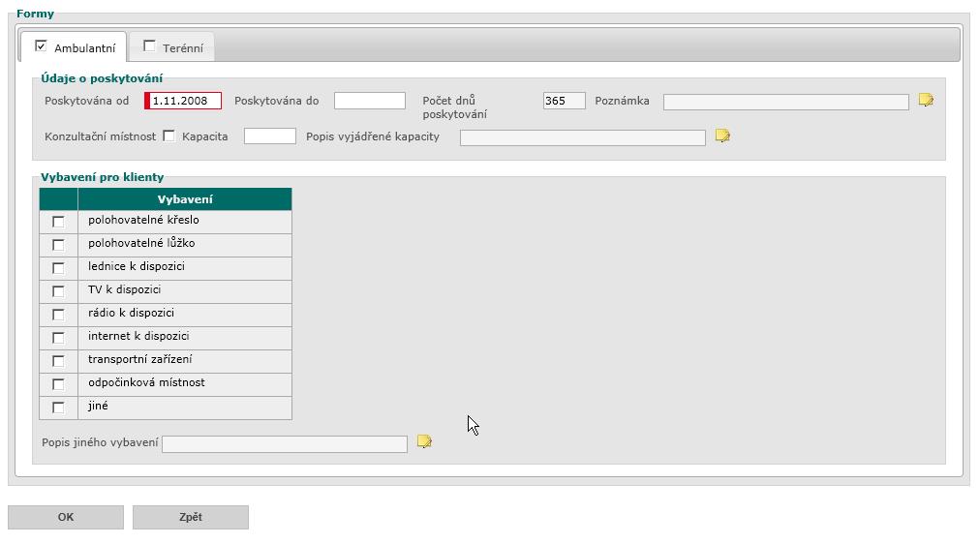The height and width of the screenshot is (544, 980).
Task: Select the odpočinková místnost row text
Action: (146, 382)
